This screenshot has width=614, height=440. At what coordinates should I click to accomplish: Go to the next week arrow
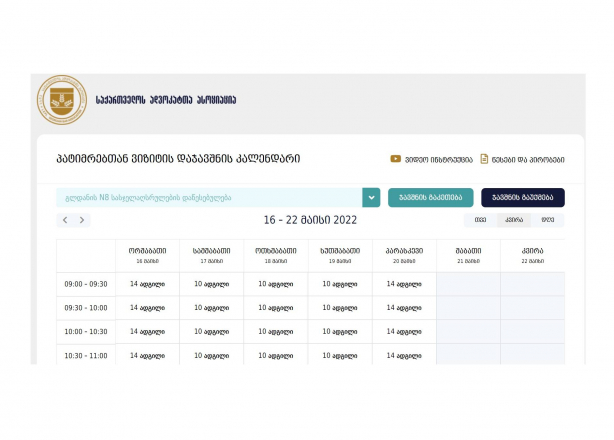pyautogui.click(x=82, y=220)
